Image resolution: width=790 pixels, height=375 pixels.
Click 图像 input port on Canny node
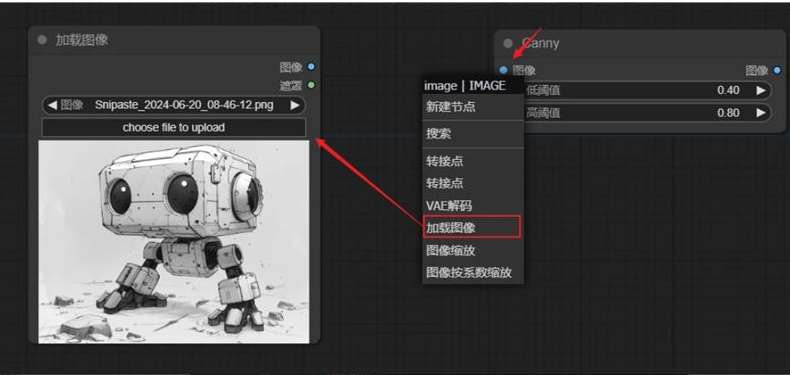coord(503,70)
